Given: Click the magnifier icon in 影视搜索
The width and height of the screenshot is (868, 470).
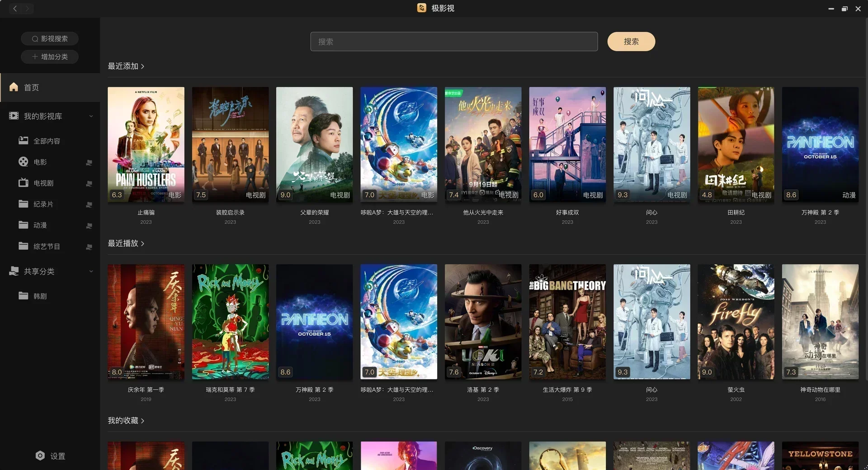Looking at the screenshot, I should coord(35,38).
